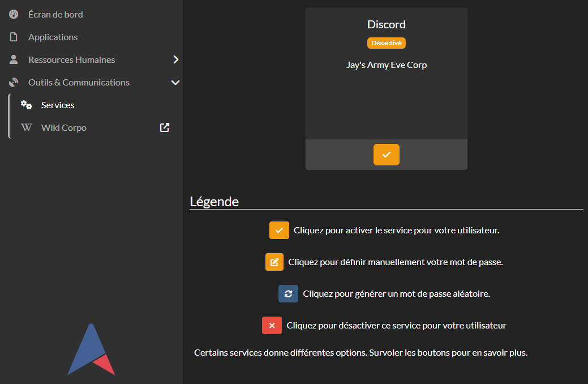The height and width of the screenshot is (384, 588).
Task: Click the Légende heading
Action: click(x=214, y=202)
